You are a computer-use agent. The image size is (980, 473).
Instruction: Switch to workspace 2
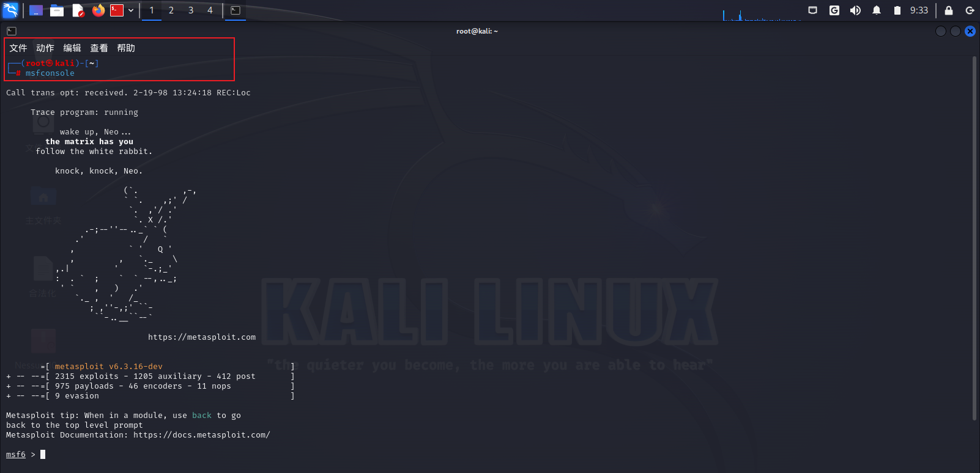click(171, 10)
